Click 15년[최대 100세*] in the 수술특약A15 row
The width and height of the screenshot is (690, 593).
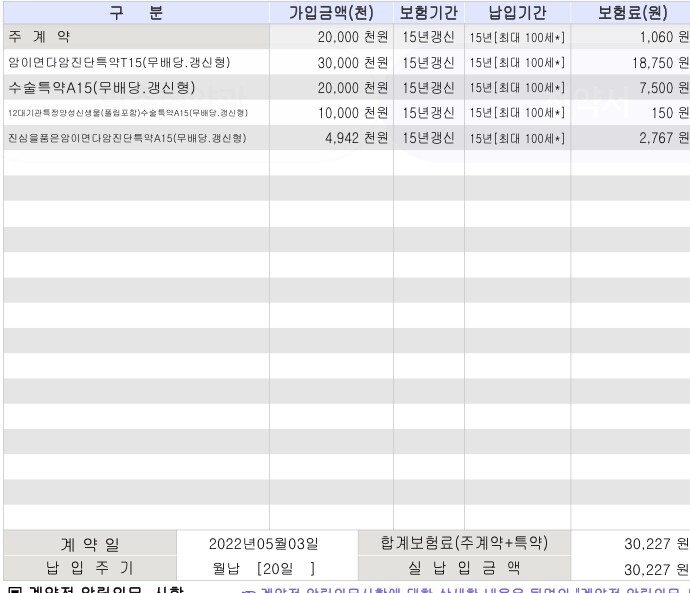(517, 88)
